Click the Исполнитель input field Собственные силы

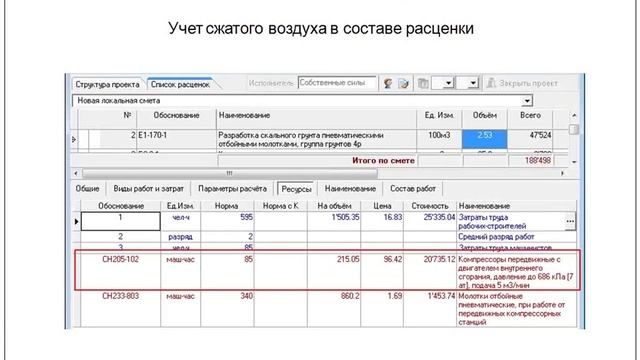[337, 83]
